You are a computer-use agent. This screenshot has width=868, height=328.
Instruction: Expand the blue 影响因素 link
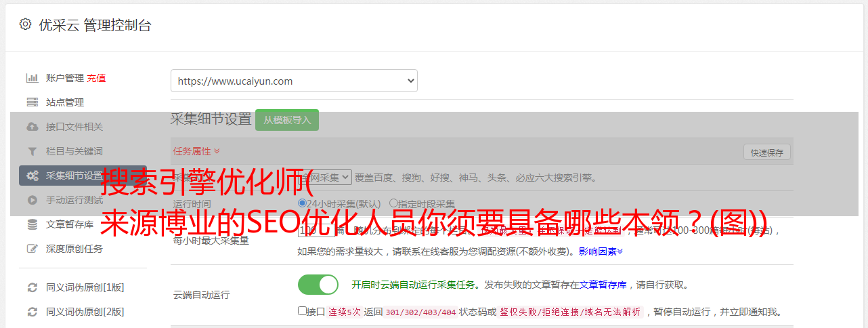coord(601,251)
